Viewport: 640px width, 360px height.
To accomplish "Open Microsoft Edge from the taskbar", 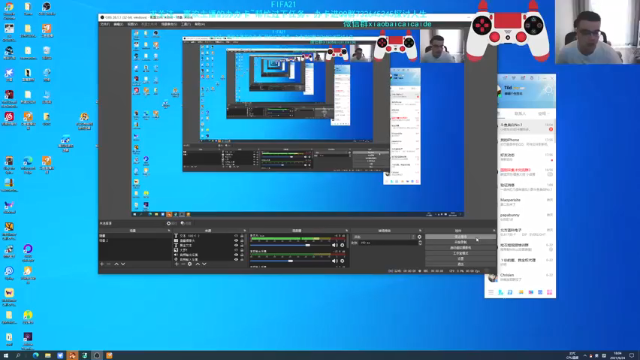I will pos(36,356).
